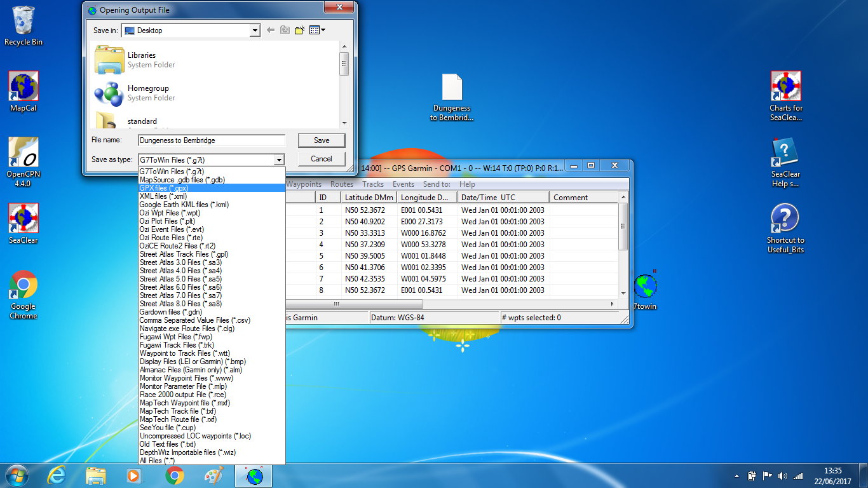
Task: Click the Charts for SeaClear desktop icon
Action: pos(785,86)
